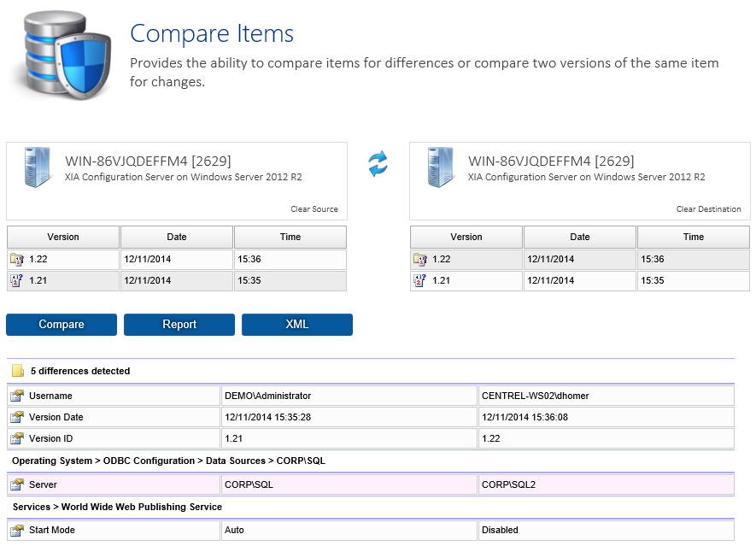Viewport: 756px width, 546px height.
Task: Sort destination table by Date column header
Action: pos(580,238)
